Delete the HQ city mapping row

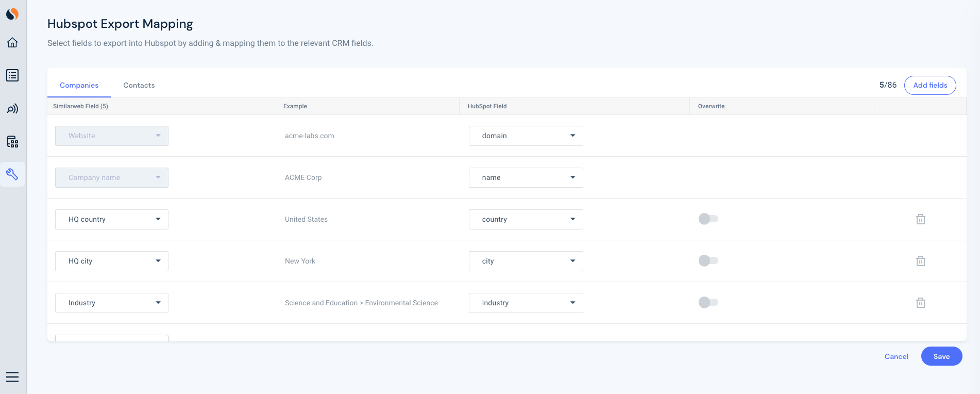click(921, 261)
